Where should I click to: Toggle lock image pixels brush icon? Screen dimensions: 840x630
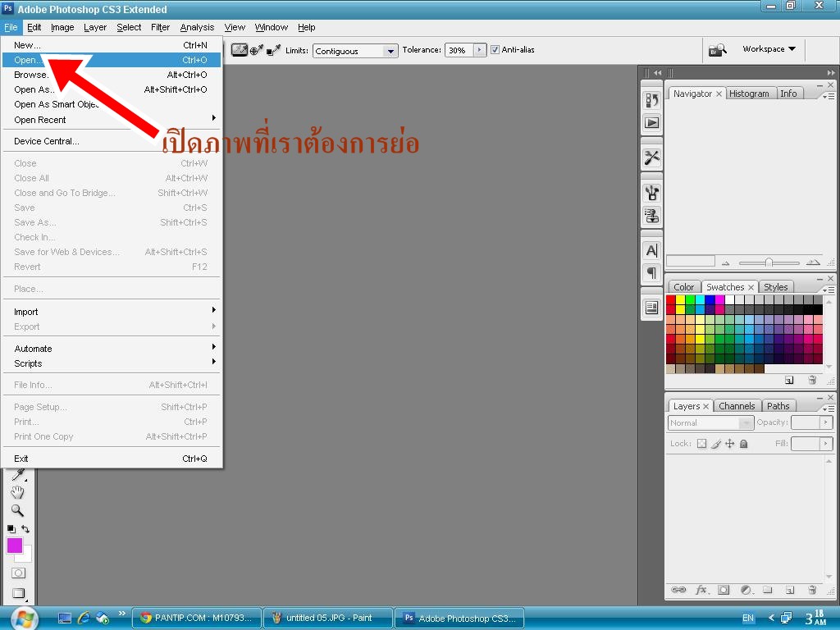pos(715,444)
